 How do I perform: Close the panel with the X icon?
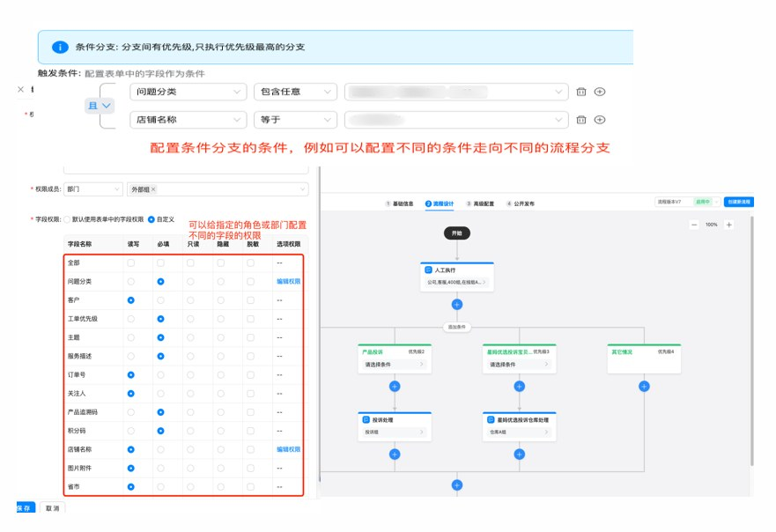(21, 89)
